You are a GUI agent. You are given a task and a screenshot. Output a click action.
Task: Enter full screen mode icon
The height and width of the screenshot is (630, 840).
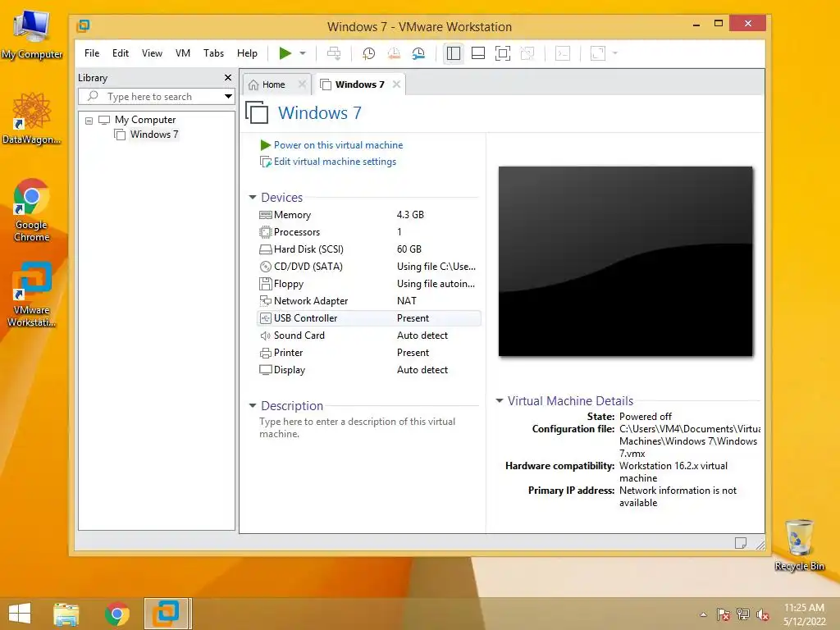(x=503, y=53)
